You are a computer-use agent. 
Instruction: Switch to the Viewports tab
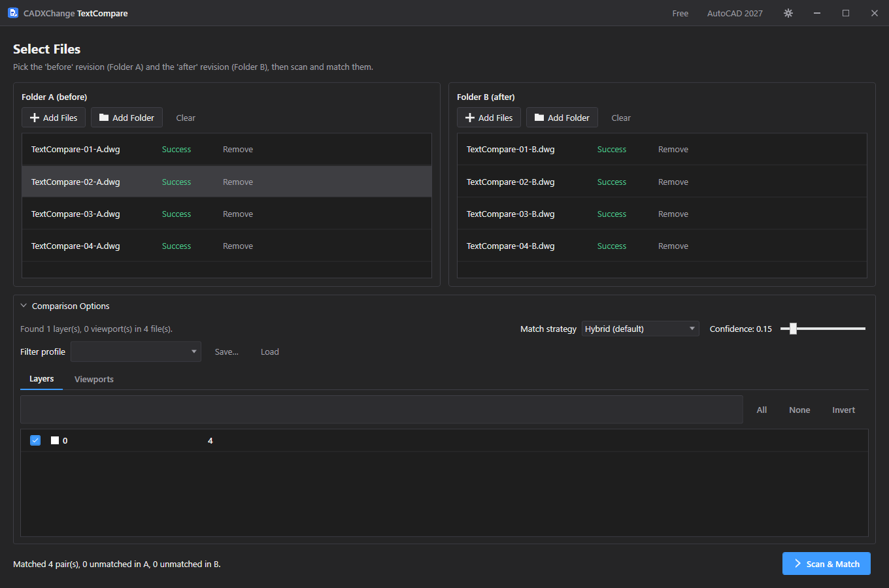click(94, 380)
